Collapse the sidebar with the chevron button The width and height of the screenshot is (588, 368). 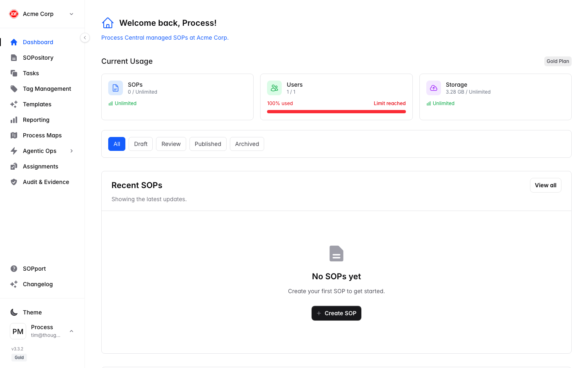coord(85,38)
